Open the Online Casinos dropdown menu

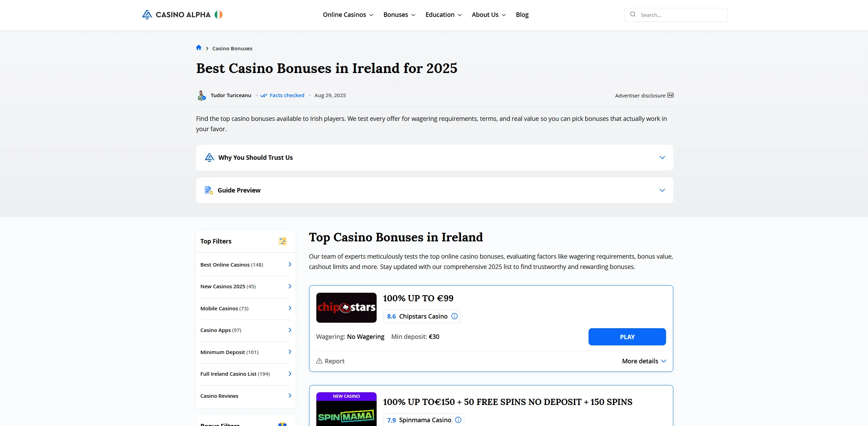pyautogui.click(x=348, y=15)
